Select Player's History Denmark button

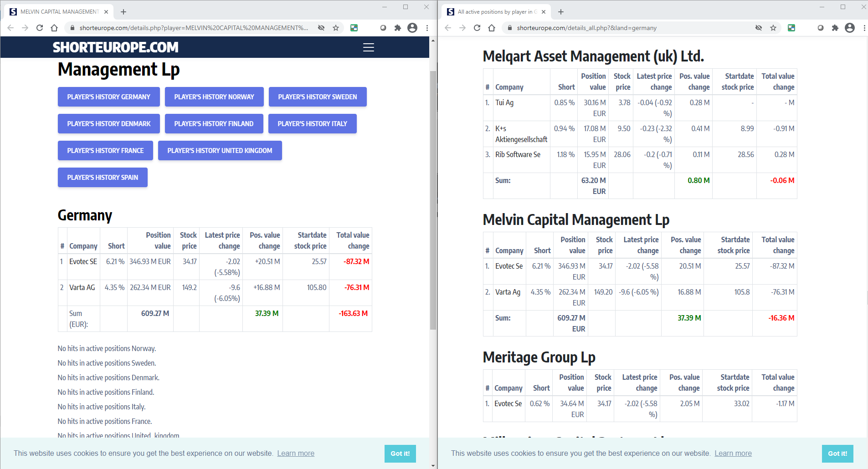(109, 123)
